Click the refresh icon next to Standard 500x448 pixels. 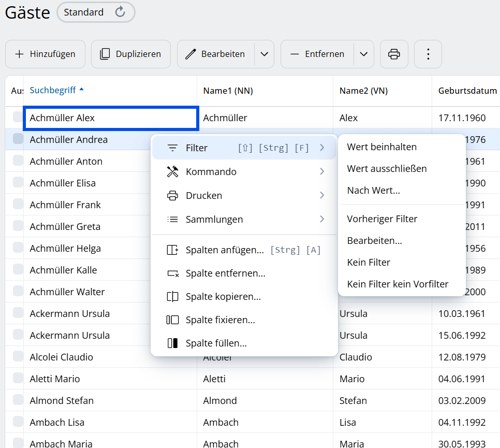pos(120,12)
